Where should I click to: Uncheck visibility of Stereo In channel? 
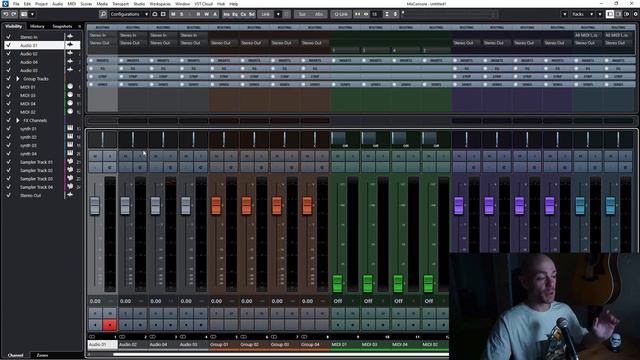(8, 37)
